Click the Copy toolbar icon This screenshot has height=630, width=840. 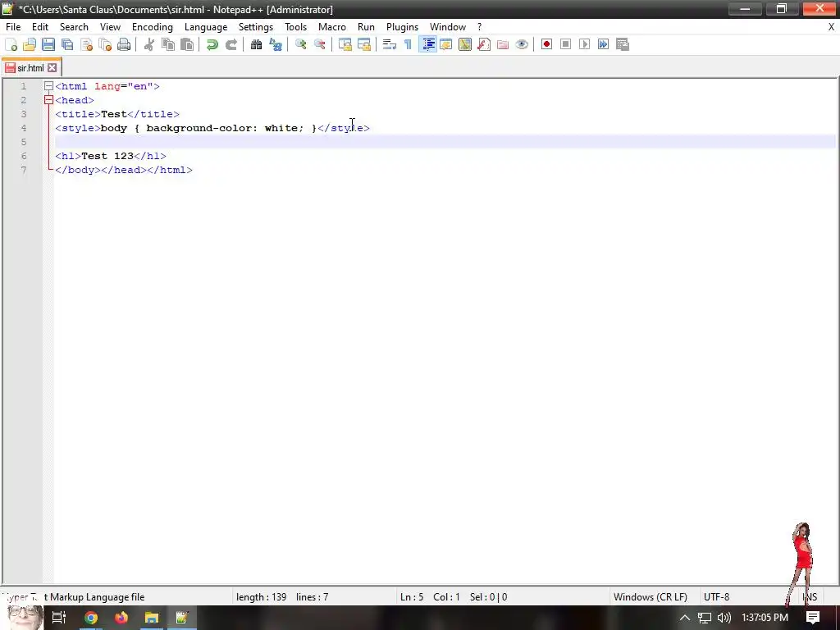click(x=168, y=44)
